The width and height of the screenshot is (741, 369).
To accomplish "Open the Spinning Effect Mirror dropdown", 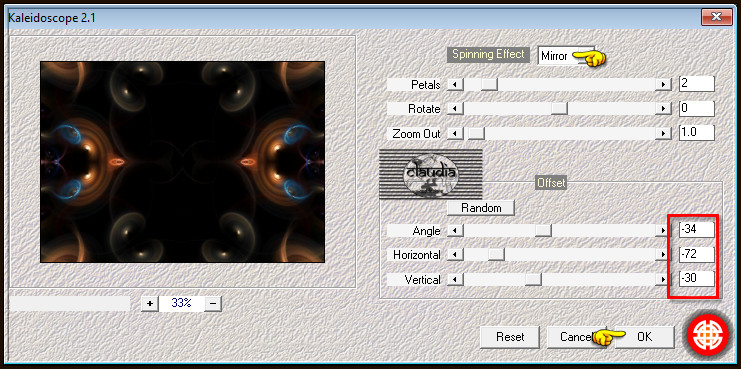I will 566,56.
